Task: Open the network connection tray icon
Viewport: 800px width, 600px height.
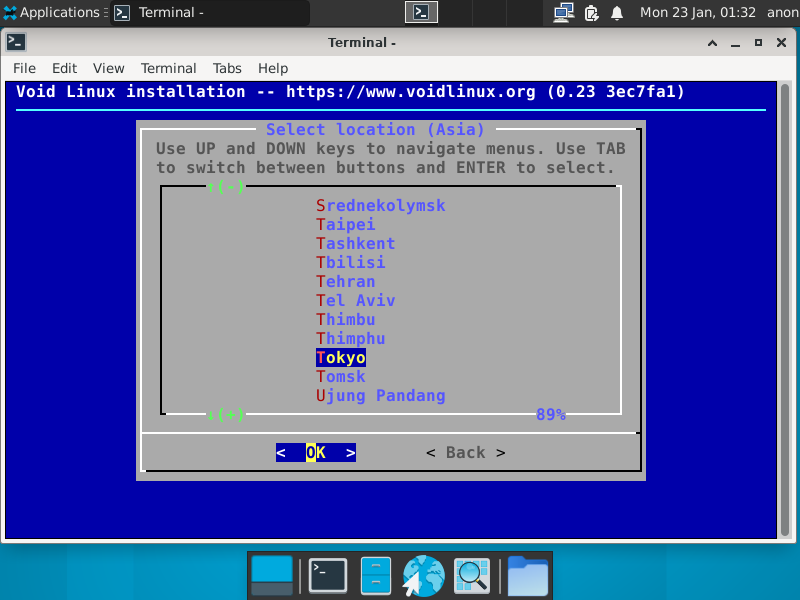Action: tap(564, 12)
